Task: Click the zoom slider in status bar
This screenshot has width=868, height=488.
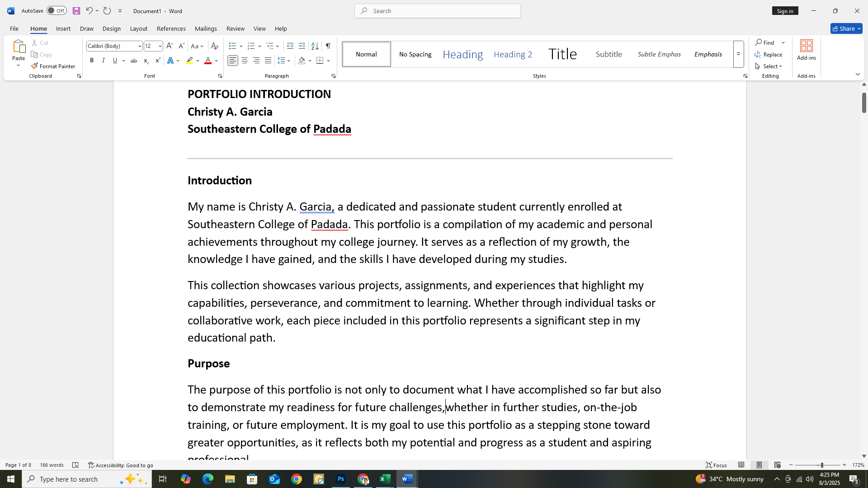Action: coord(821,465)
